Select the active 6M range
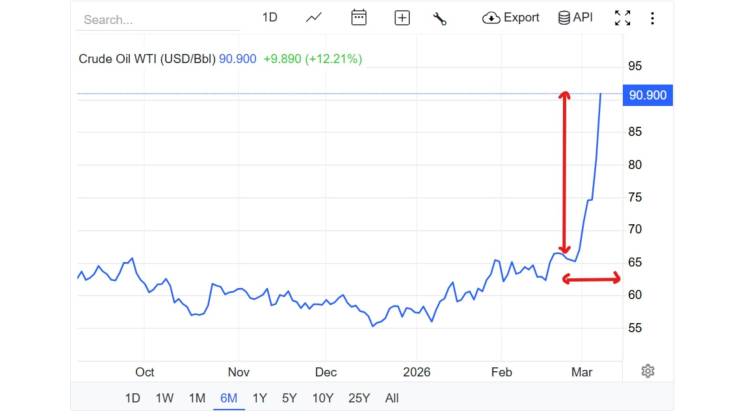Viewport: 743px width, 418px height. pos(229,398)
